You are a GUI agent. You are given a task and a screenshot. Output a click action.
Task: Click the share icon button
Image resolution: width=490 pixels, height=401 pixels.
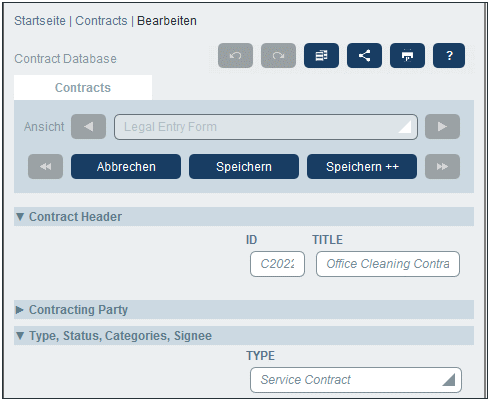click(364, 55)
